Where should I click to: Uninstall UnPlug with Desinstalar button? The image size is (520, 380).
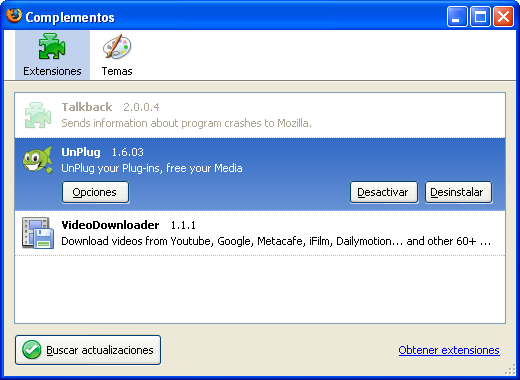[458, 192]
